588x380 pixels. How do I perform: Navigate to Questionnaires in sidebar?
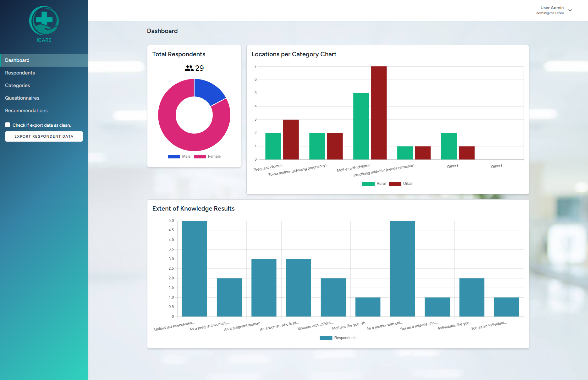(x=22, y=98)
